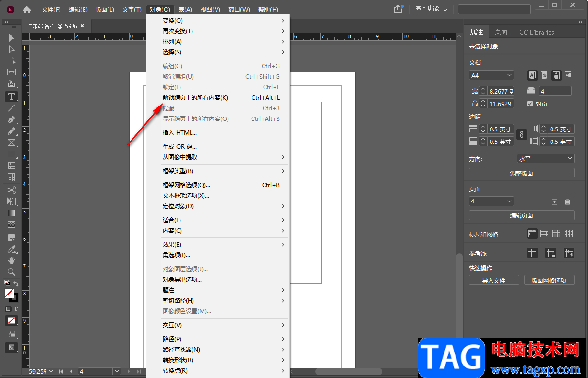Toggle the margin link chain button
The width and height of the screenshot is (588, 378).
(x=521, y=135)
